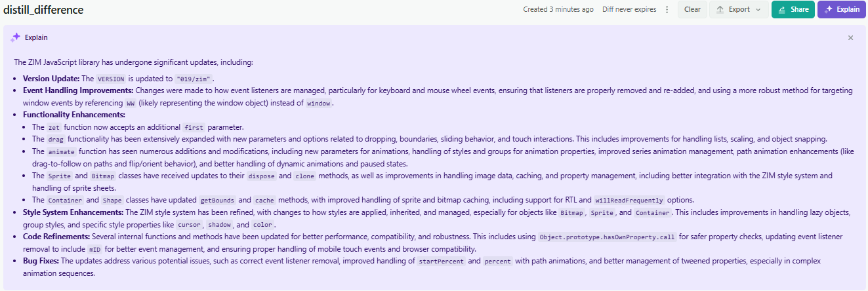Viewport: 868px width, 291px height.
Task: Click the green Share button label
Action: click(799, 10)
